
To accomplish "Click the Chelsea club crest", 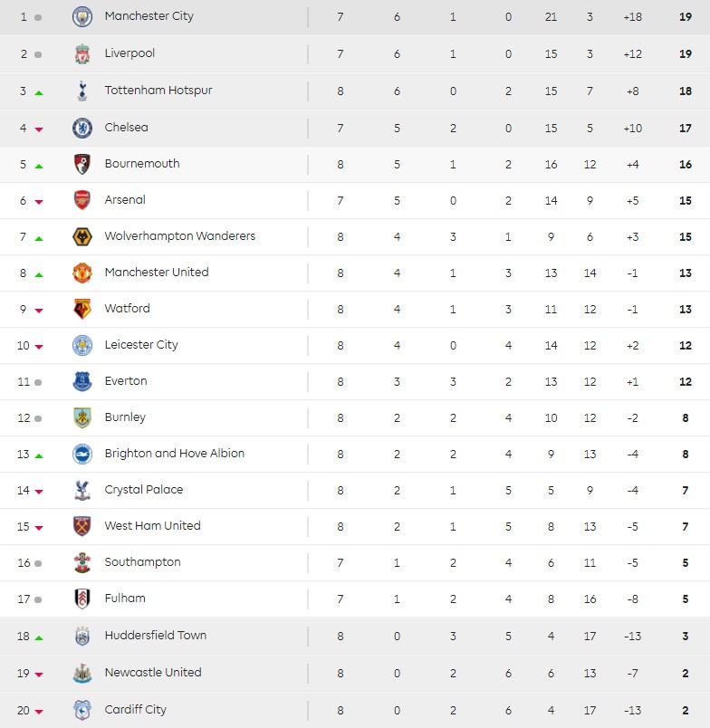I will (x=82, y=128).
